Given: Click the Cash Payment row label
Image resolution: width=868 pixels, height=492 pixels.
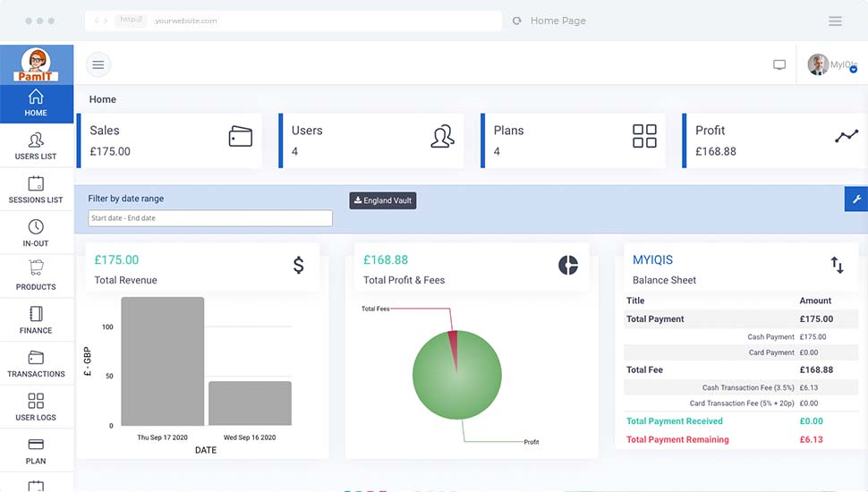Looking at the screenshot, I should click(770, 336).
